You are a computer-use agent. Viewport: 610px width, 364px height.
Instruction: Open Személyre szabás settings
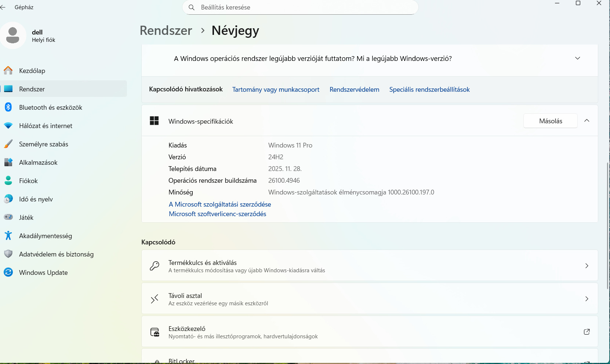point(63,144)
